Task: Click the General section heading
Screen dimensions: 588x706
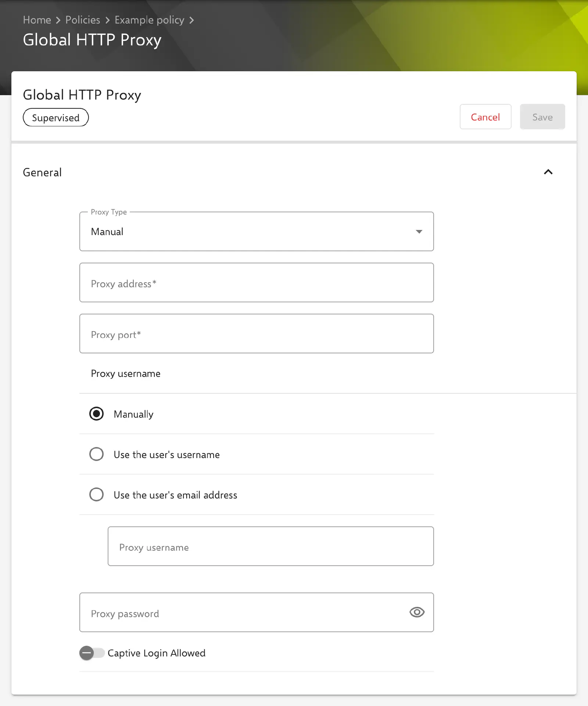Action: coord(42,172)
